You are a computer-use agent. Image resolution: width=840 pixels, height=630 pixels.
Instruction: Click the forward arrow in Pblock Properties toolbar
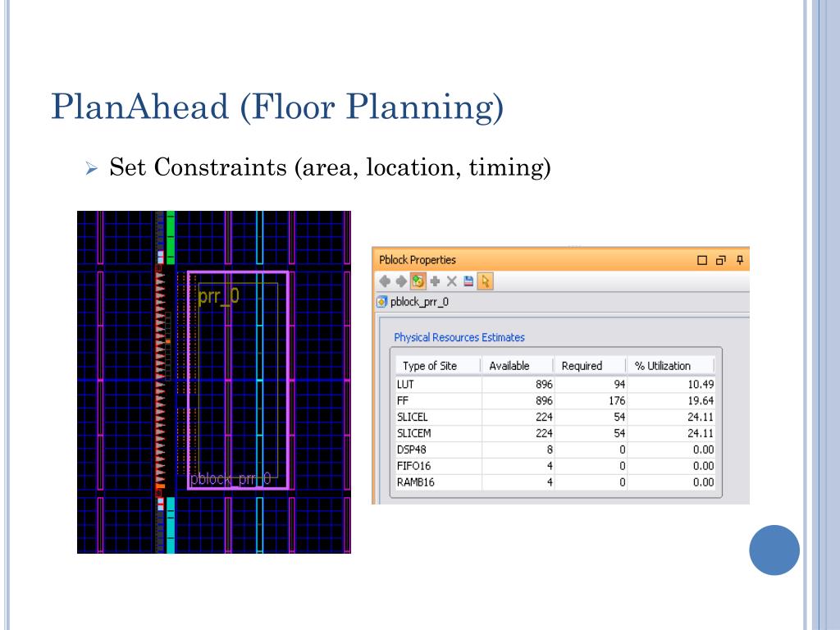(x=400, y=281)
